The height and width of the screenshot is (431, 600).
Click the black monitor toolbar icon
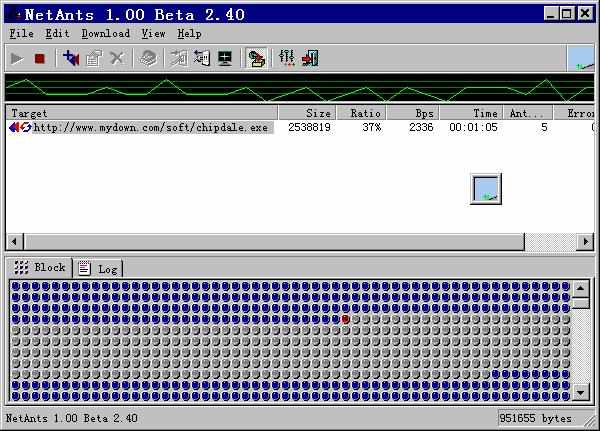click(225, 59)
